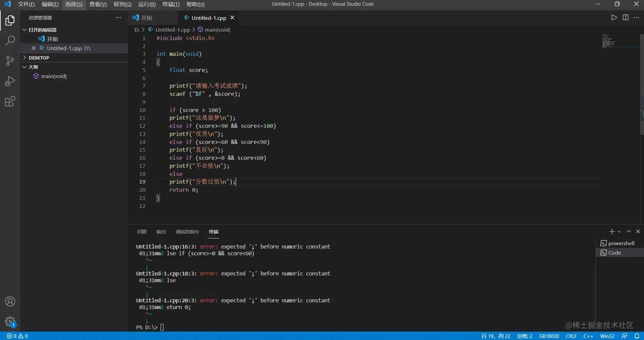
Task: Click the new terminal plus icon
Action: [x=612, y=231]
